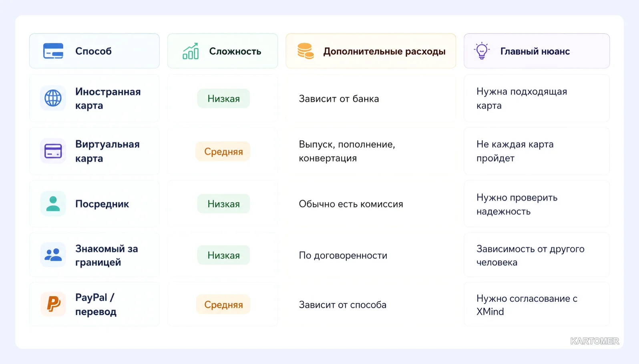Click the "Низкая" badge in the Иностранная карта row

coord(223,99)
